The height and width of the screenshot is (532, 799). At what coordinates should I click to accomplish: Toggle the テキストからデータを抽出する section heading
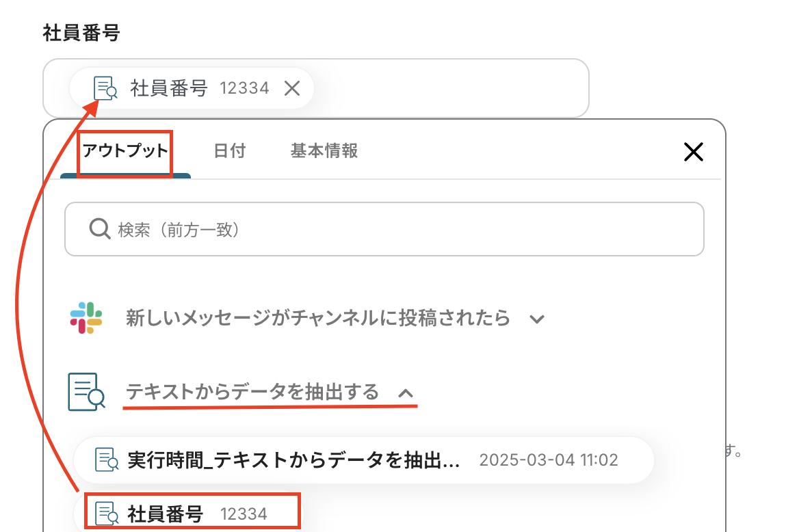[252, 392]
